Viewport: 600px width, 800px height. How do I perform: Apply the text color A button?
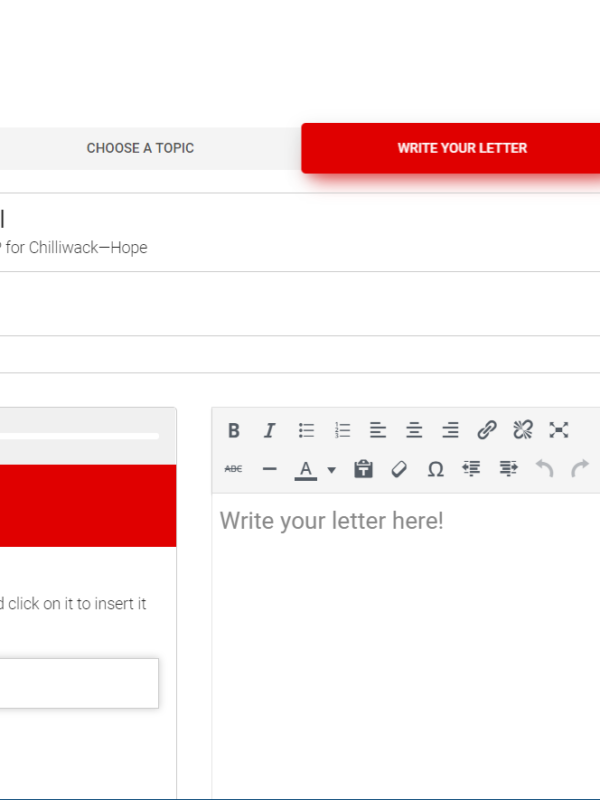point(306,468)
